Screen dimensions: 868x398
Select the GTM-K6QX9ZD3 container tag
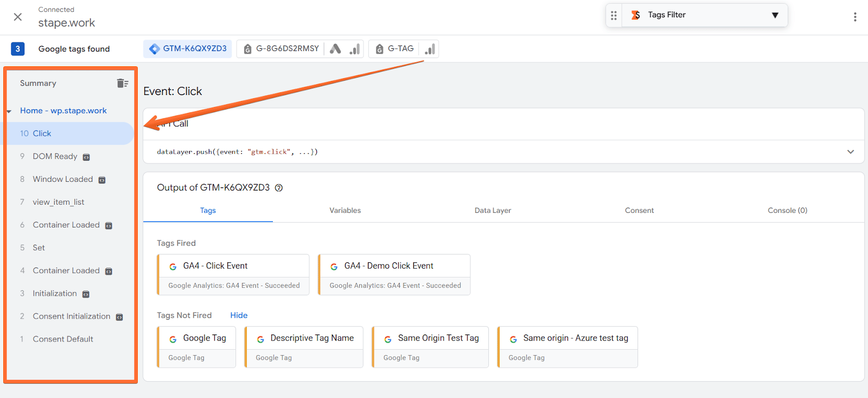188,49
